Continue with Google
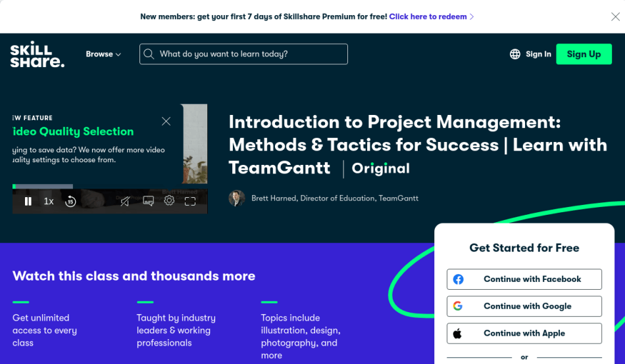625x364 pixels. click(524, 306)
